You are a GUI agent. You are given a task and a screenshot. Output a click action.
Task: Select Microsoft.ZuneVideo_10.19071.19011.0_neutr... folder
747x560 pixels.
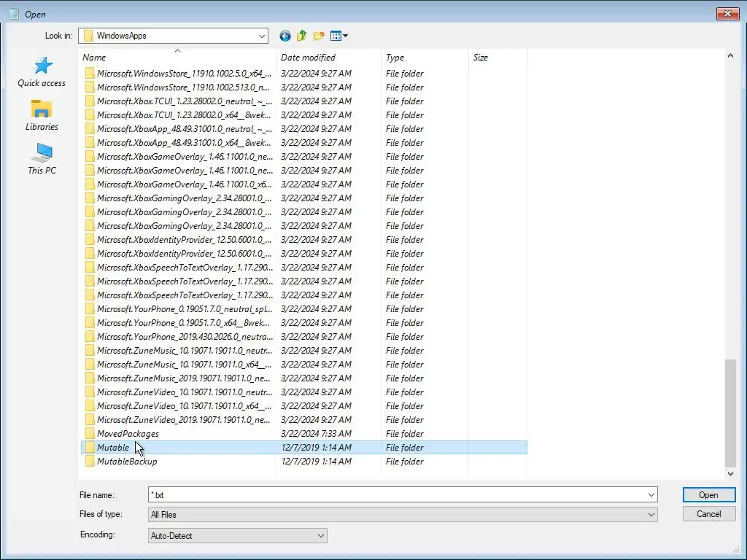[185, 392]
